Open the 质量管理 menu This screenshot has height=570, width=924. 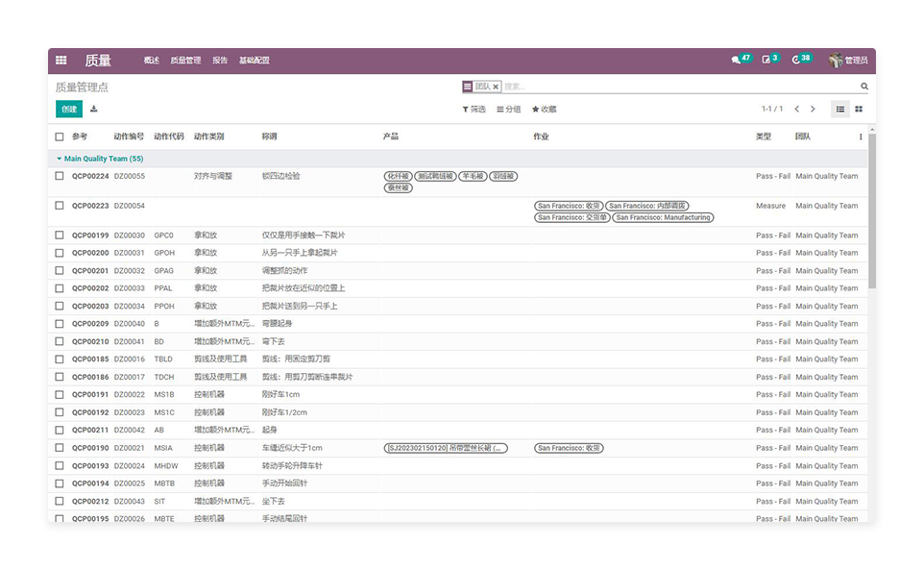click(185, 61)
